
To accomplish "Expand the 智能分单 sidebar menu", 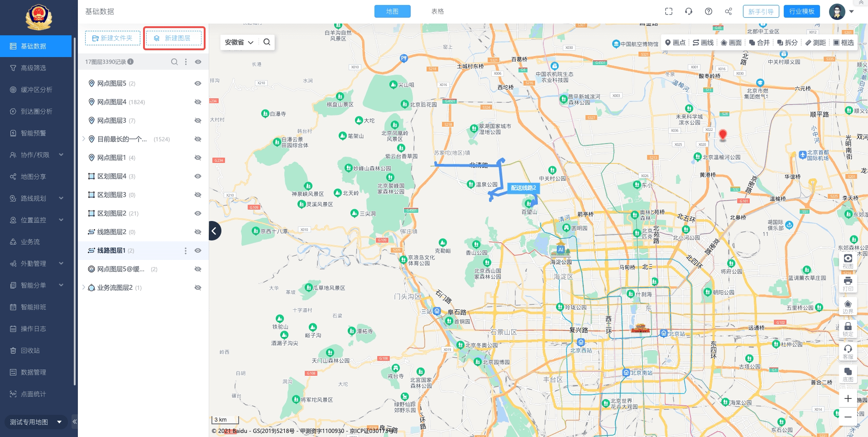I will pyautogui.click(x=36, y=285).
